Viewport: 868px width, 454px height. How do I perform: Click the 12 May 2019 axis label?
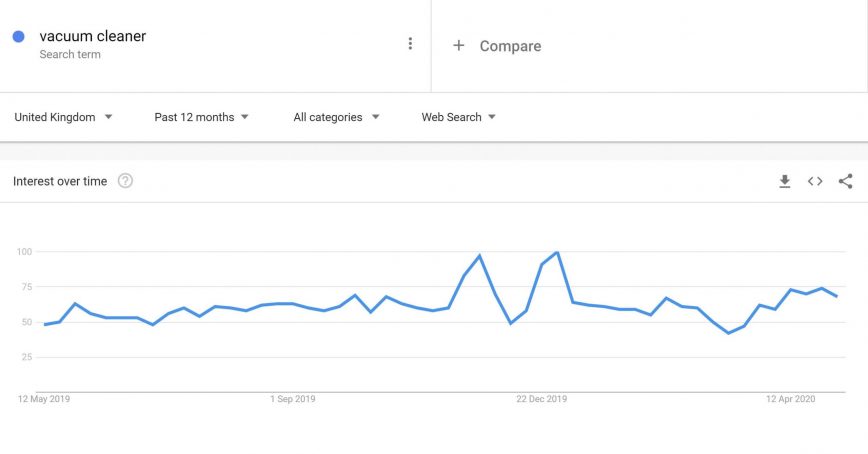[44, 399]
